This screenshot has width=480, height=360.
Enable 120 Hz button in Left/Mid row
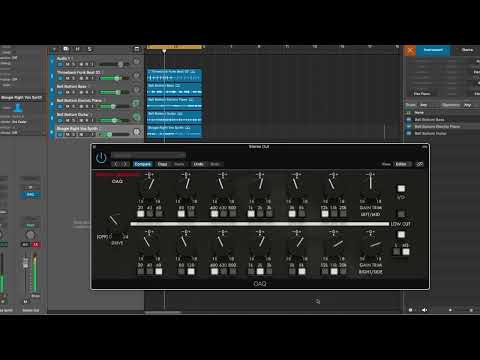(x=191, y=214)
